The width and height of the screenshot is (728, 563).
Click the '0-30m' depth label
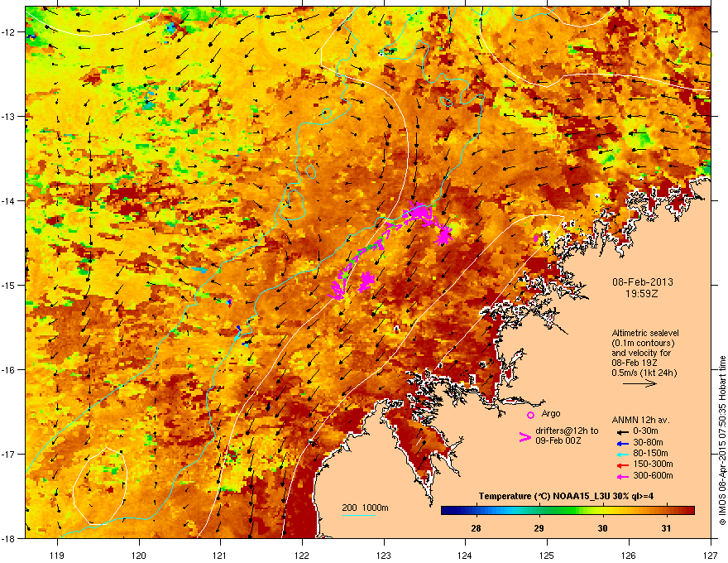click(646, 431)
